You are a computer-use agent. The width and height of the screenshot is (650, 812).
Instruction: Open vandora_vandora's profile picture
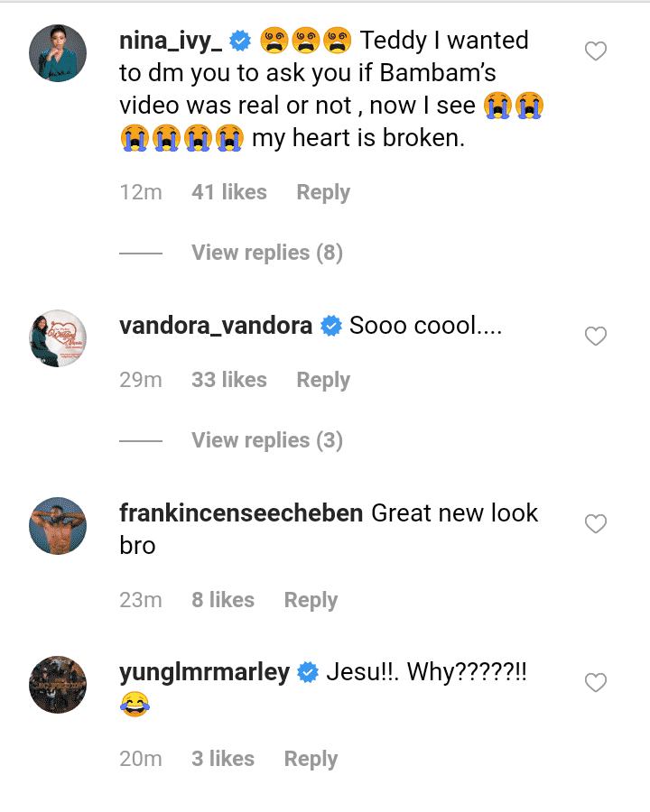(58, 338)
